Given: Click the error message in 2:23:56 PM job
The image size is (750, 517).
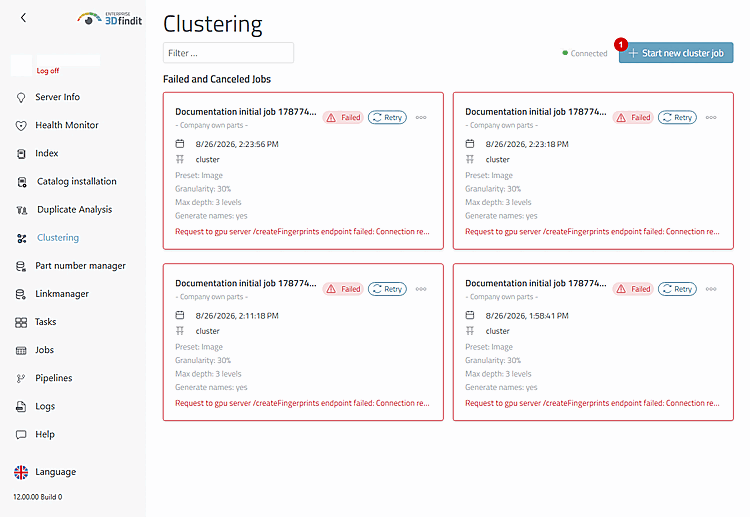Looking at the screenshot, I should [x=302, y=231].
